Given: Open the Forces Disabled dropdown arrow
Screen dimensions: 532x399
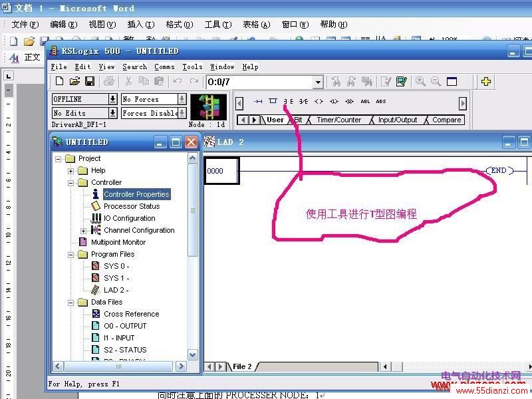Looking at the screenshot, I should click(x=182, y=113).
